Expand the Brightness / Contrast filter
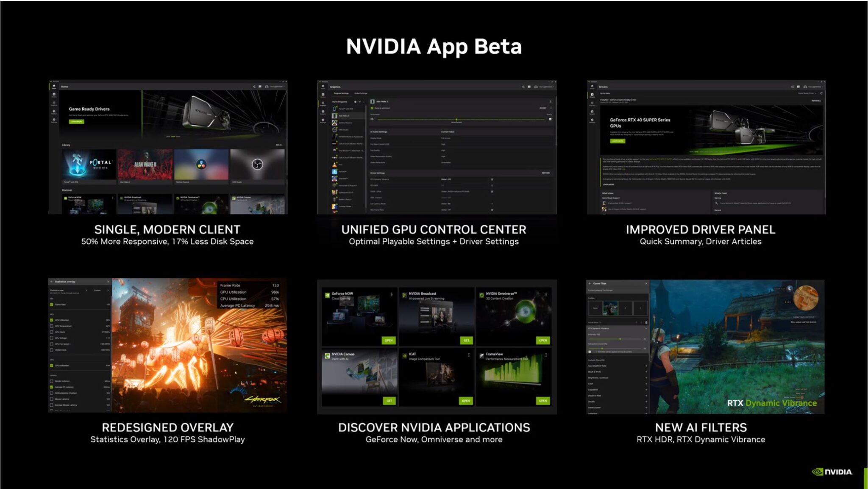The image size is (868, 489). [x=646, y=378]
